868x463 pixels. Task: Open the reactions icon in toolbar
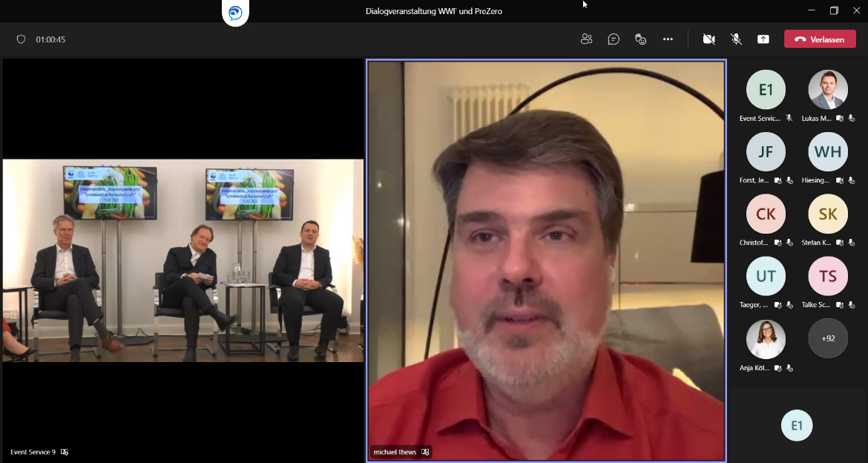point(641,39)
